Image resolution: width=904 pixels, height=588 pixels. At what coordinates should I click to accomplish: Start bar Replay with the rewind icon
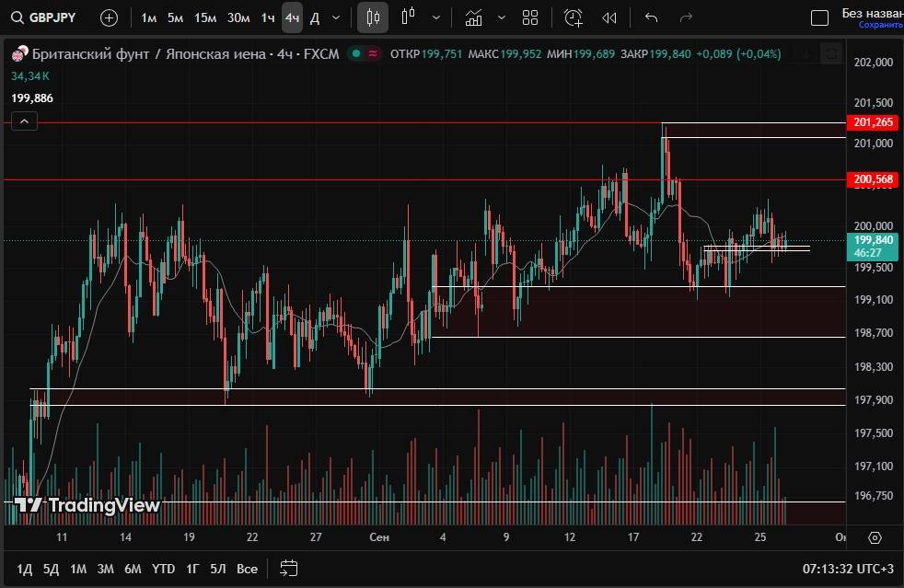[609, 17]
